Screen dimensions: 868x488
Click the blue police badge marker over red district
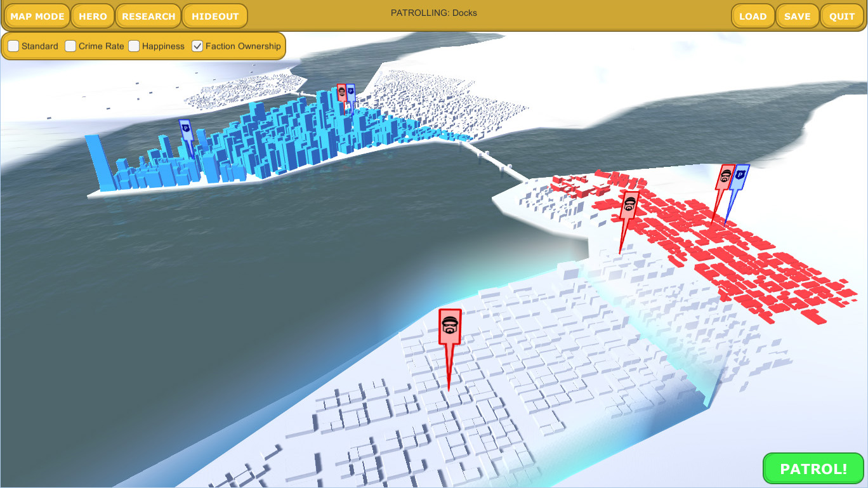coord(739,178)
